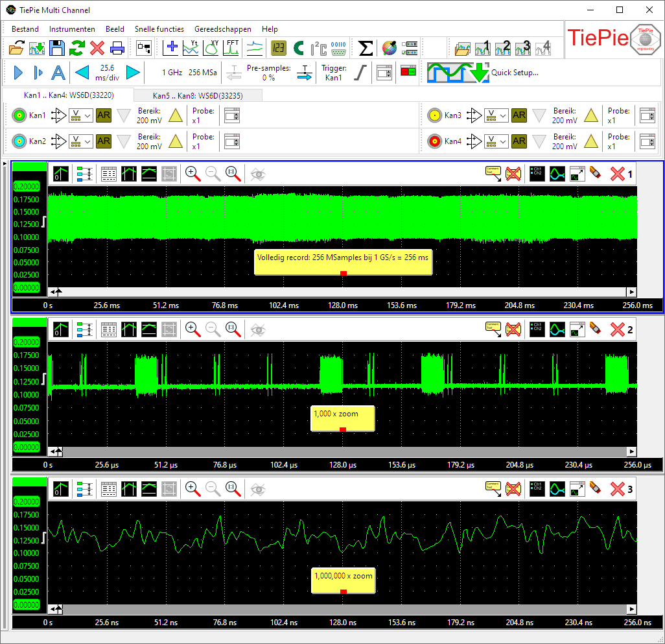
Task: Click the printer icon
Action: point(117,48)
